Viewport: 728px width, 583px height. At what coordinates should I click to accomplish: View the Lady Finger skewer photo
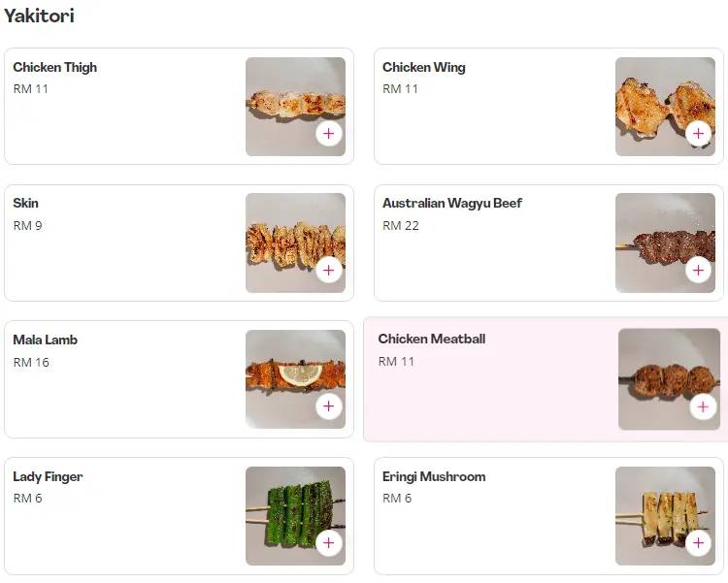[289, 509]
